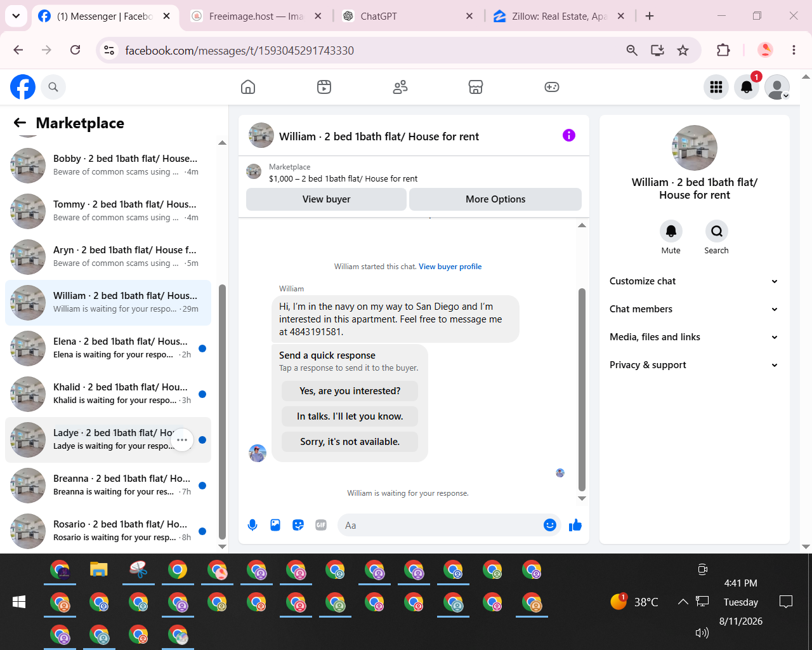This screenshot has width=812, height=650.
Task: Send quick reply Sorry, it's not available.
Action: [350, 442]
